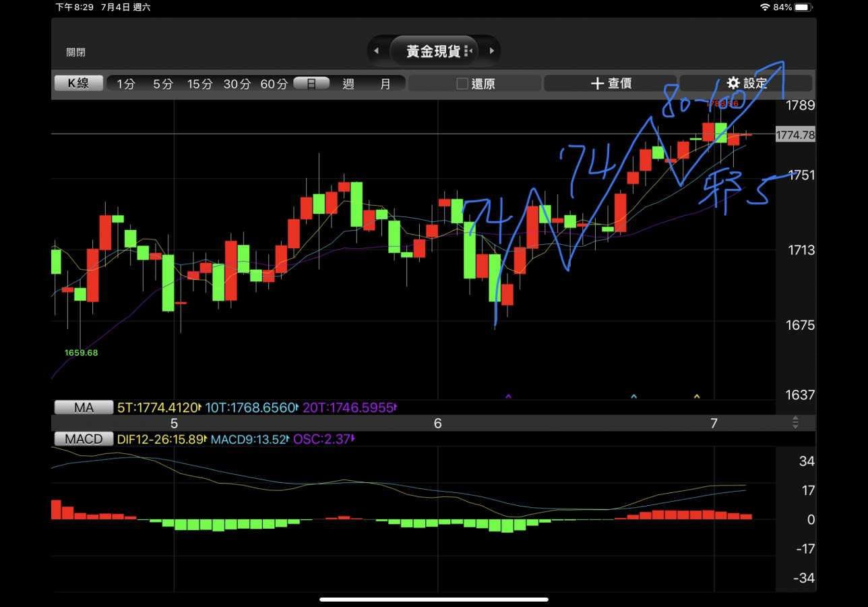
Task: Open the gear 設定 settings
Action: tap(746, 83)
